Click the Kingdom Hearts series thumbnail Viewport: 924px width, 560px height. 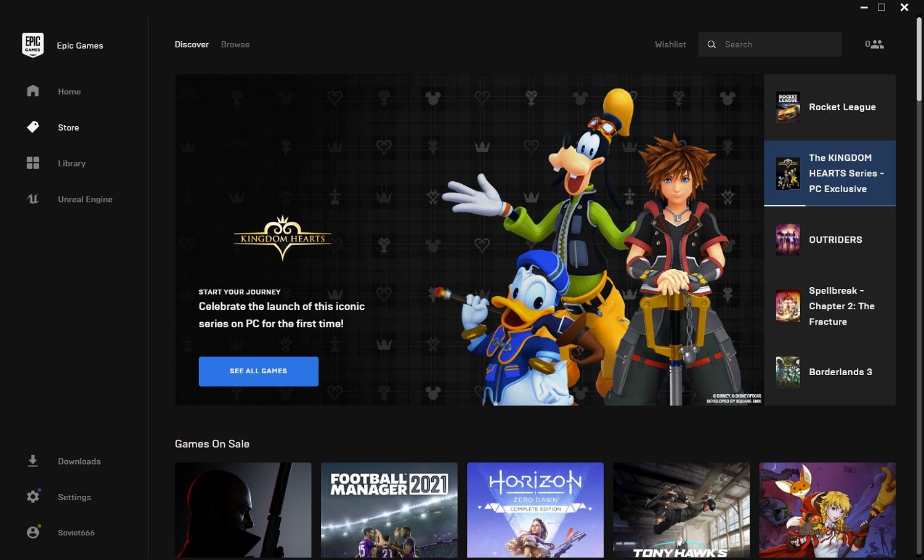pyautogui.click(x=788, y=173)
